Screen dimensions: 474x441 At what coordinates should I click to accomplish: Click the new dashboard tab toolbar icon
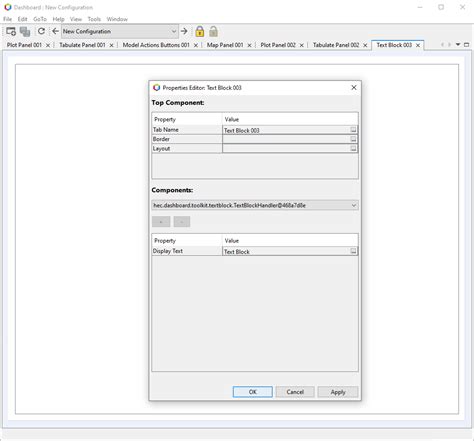pyautogui.click(x=11, y=31)
